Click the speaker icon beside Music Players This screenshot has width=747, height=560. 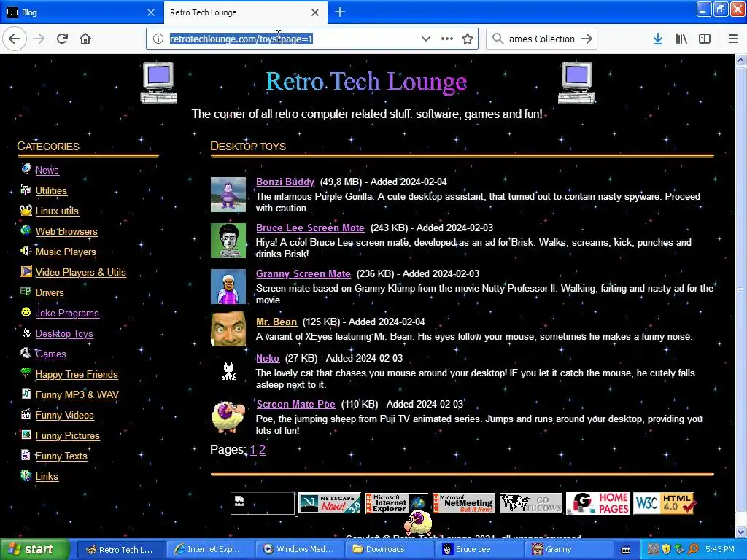[26, 251]
